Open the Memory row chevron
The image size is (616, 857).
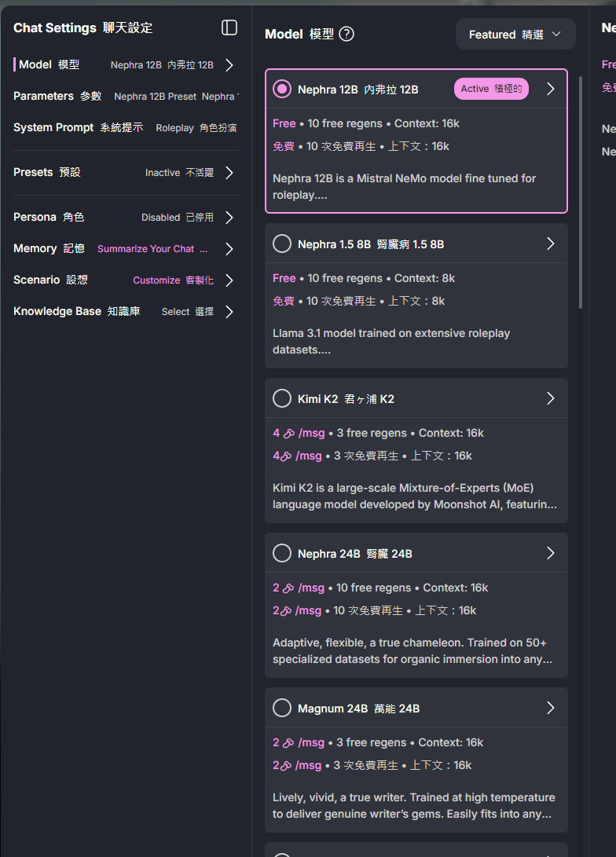tap(229, 249)
